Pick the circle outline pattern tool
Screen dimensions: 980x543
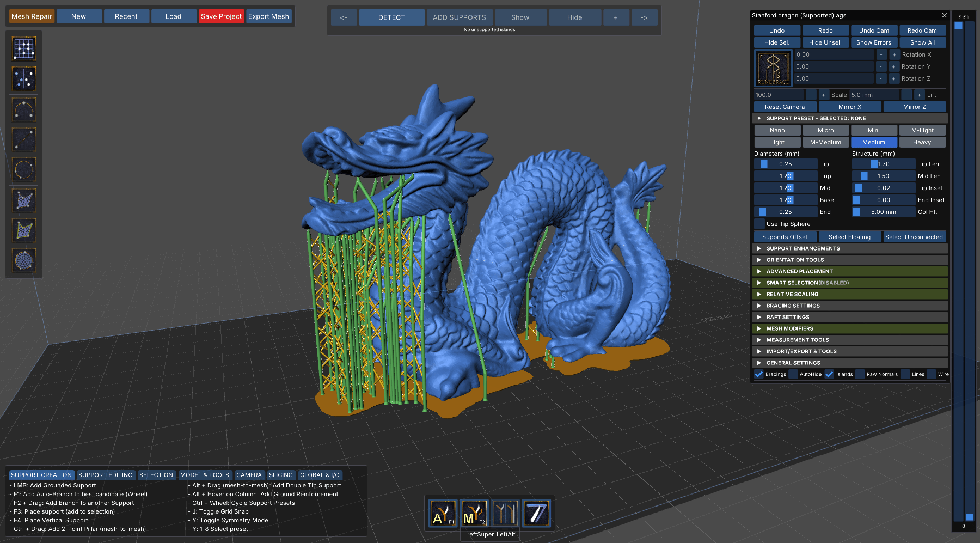tap(24, 170)
